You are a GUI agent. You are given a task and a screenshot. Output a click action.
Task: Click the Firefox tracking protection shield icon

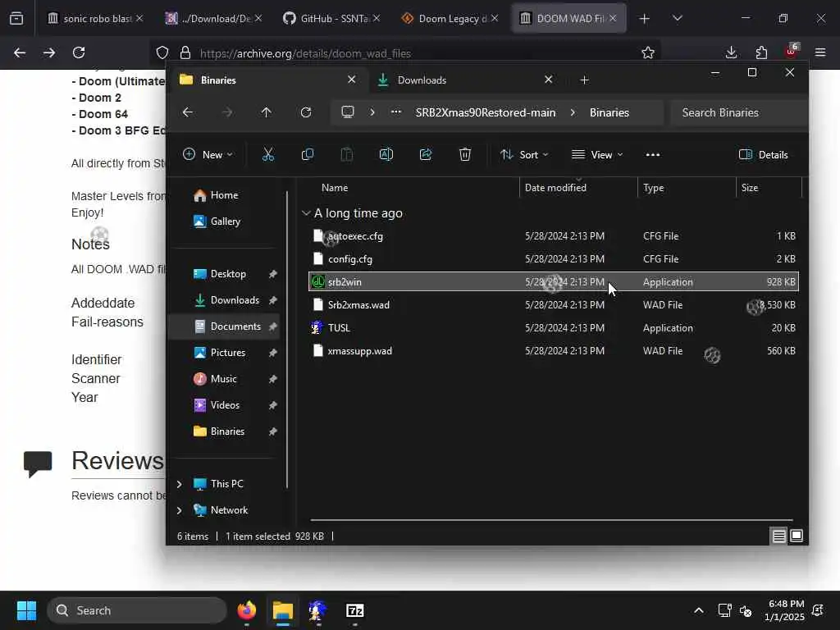[162, 52]
